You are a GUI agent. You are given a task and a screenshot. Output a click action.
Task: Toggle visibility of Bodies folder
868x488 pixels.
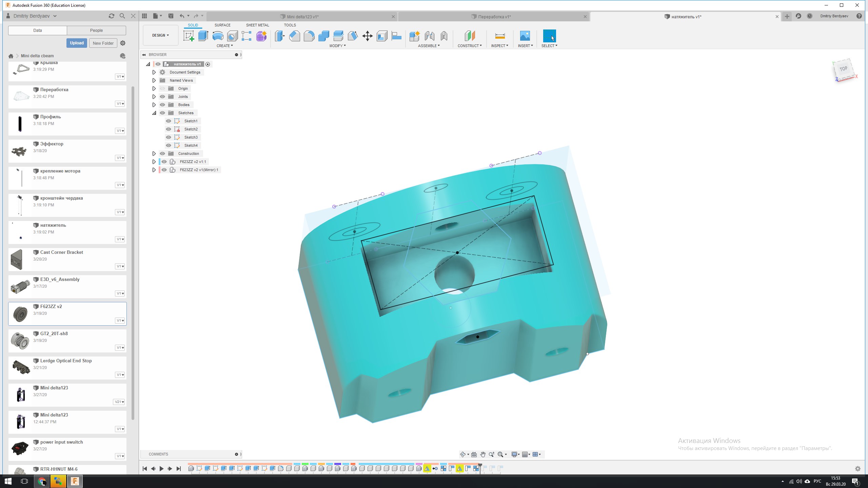162,105
